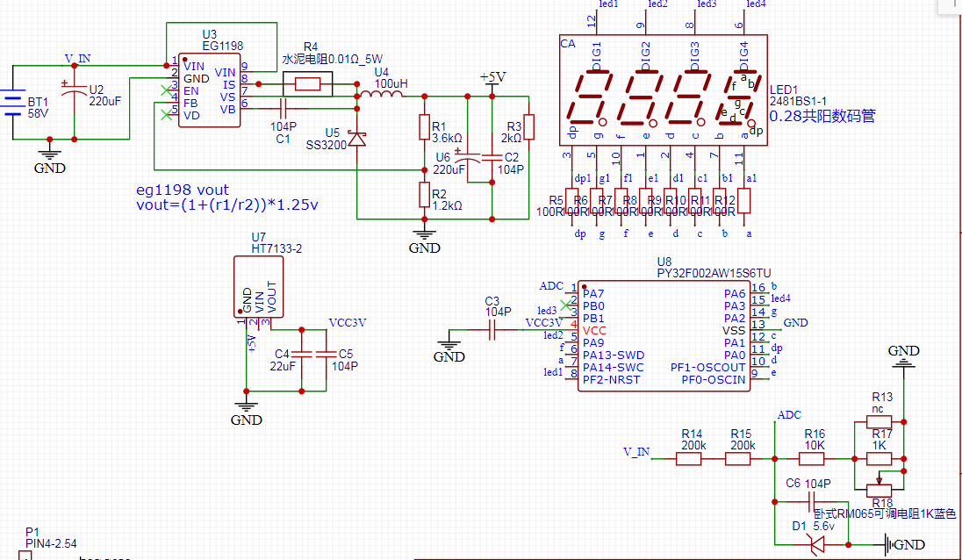962x560 pixels.
Task: Select the BT1 58V battery symbol
Action: pos(12,104)
